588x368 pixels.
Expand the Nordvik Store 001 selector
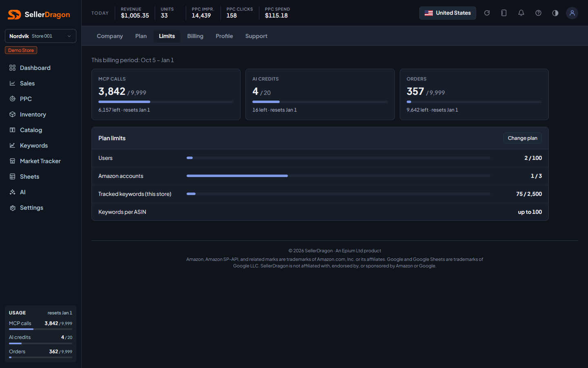coord(40,36)
